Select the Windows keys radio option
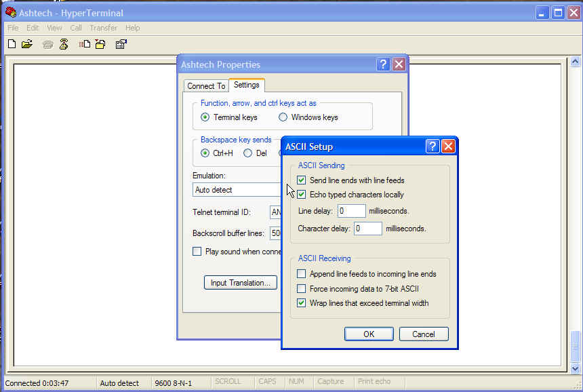Viewport: 583px width, 392px height. click(283, 117)
